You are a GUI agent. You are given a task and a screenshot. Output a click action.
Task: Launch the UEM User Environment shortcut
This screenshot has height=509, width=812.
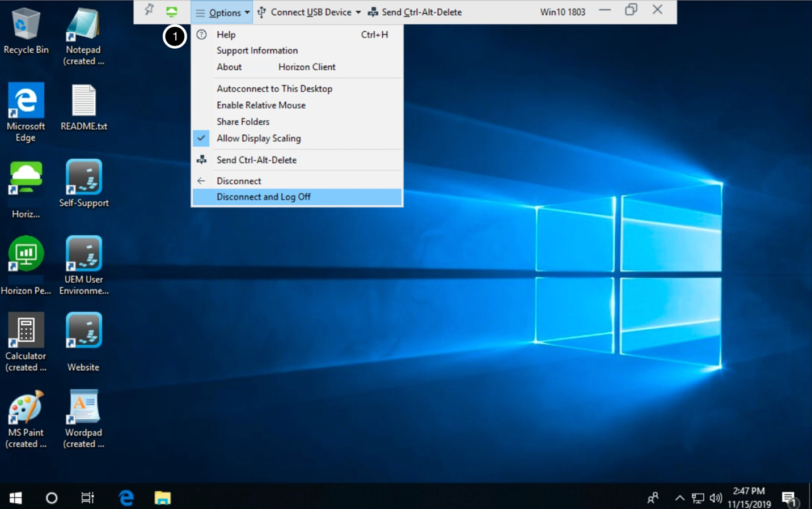(83, 254)
